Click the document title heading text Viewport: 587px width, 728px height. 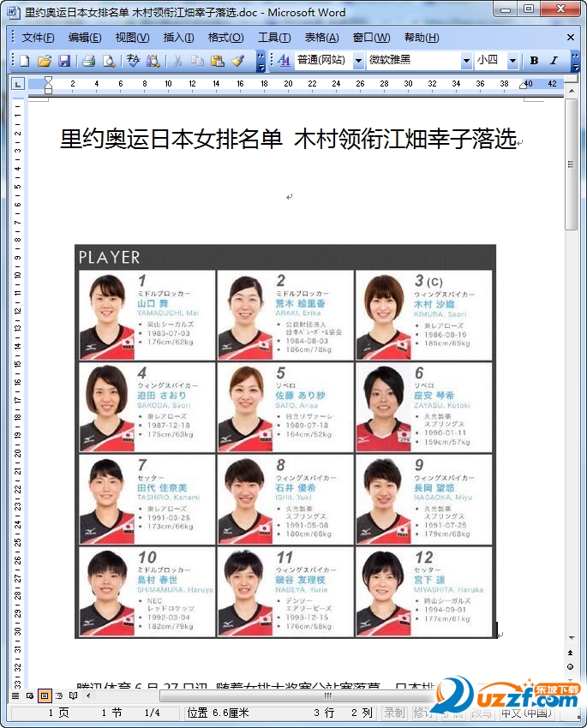289,139
